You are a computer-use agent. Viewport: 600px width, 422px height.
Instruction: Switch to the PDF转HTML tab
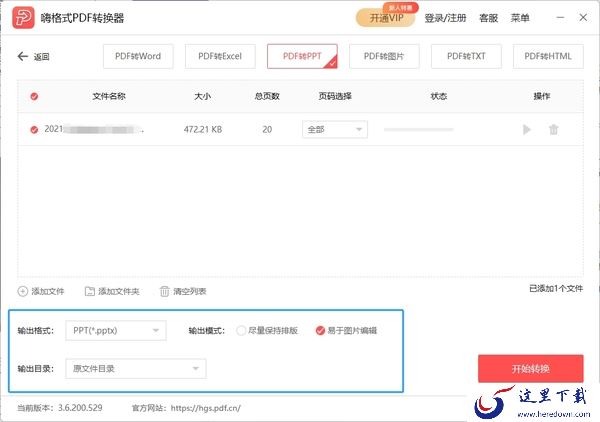[x=548, y=56]
